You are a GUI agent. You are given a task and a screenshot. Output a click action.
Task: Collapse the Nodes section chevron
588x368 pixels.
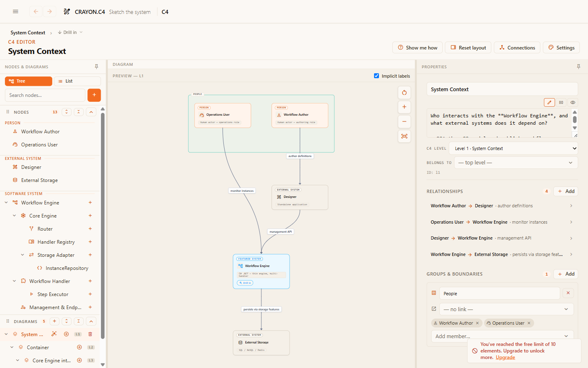click(x=91, y=112)
